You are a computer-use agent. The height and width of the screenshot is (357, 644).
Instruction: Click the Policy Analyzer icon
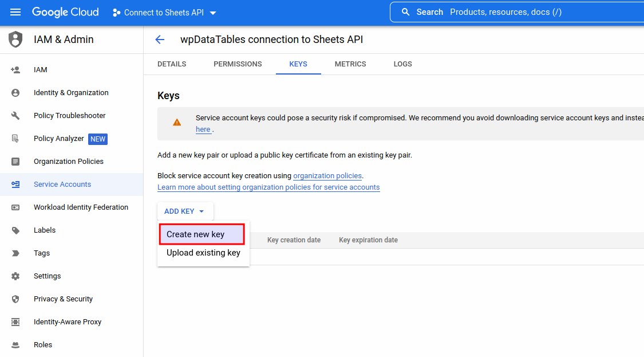point(15,139)
